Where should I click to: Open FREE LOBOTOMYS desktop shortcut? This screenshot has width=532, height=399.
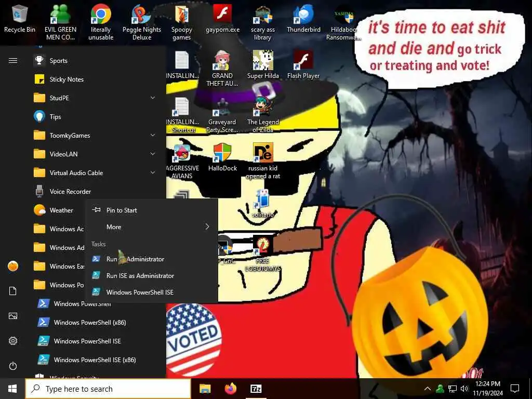(x=263, y=254)
